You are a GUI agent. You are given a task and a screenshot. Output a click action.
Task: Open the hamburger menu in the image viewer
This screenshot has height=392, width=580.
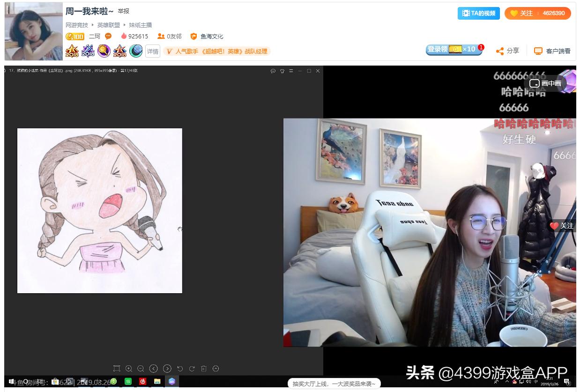(291, 71)
